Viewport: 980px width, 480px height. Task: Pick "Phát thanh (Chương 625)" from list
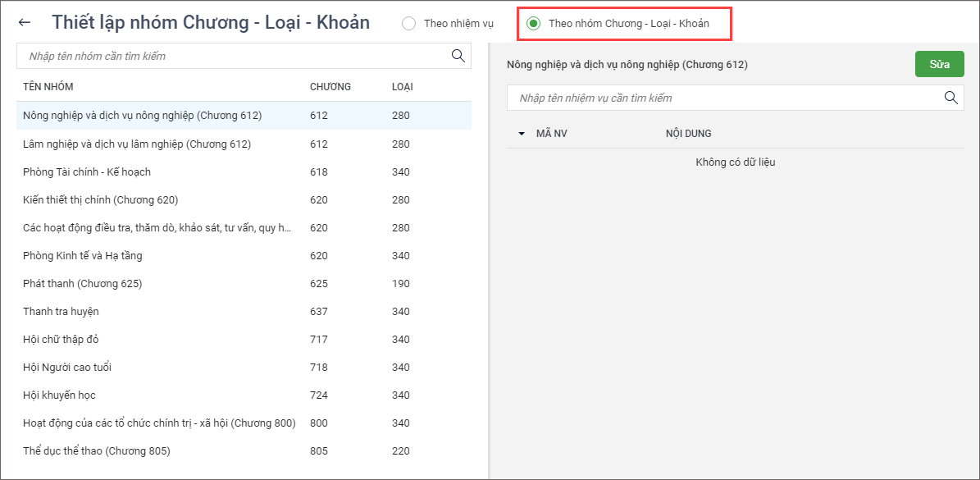[83, 284]
